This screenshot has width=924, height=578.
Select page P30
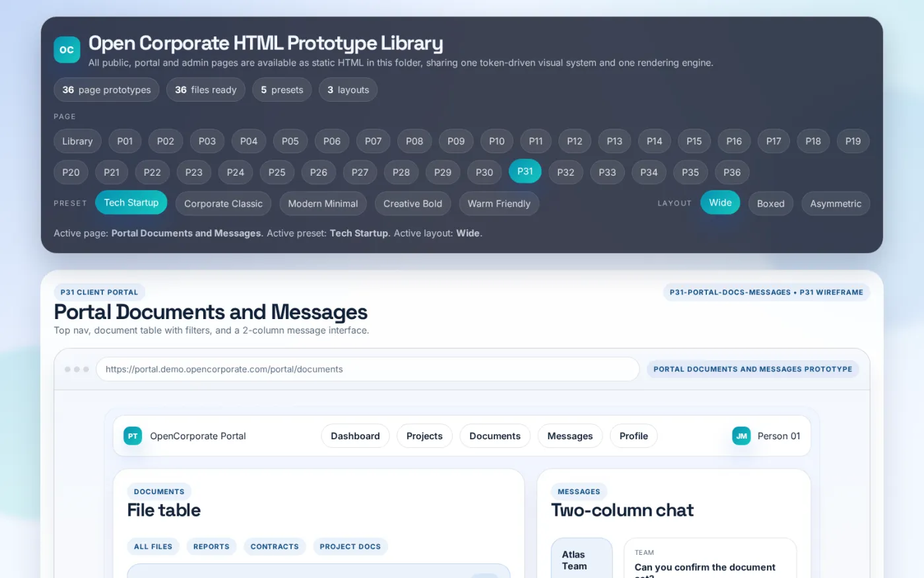484,172
